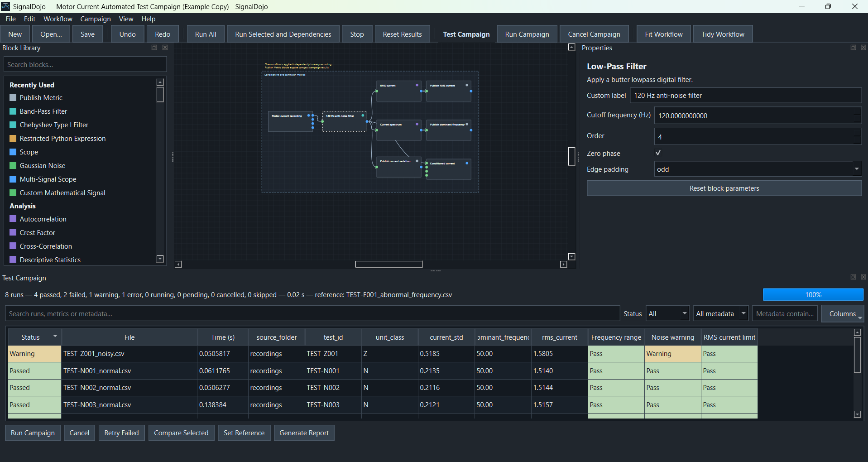Screen dimensions: 868x462
Task: Click the Run All toolbar button
Action: (x=206, y=34)
